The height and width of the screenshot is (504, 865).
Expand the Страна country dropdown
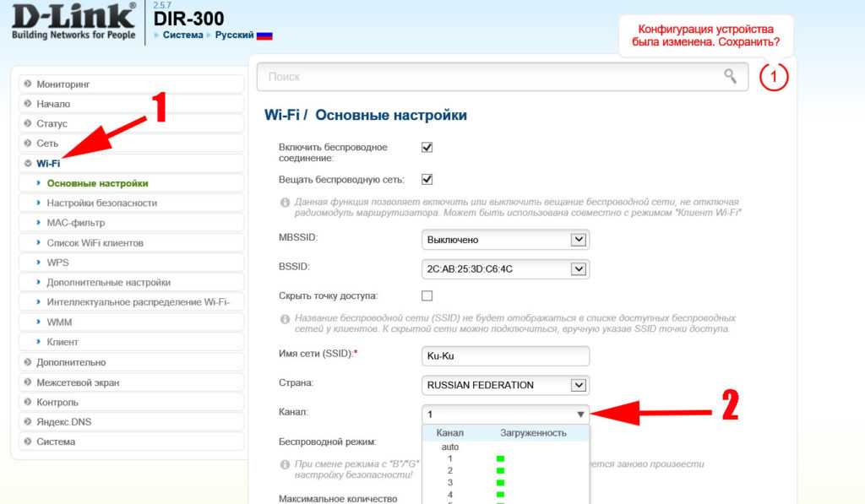(504, 385)
